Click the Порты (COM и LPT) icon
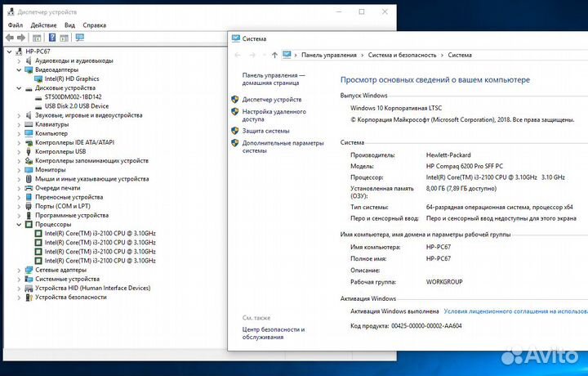The height and width of the screenshot is (376, 588). 29,206
